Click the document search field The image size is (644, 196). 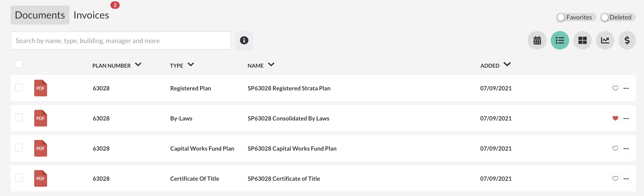(121, 41)
